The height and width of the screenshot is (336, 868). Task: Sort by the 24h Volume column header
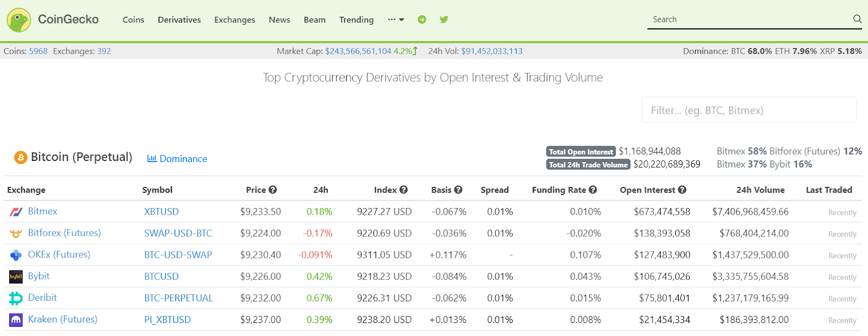tap(760, 190)
